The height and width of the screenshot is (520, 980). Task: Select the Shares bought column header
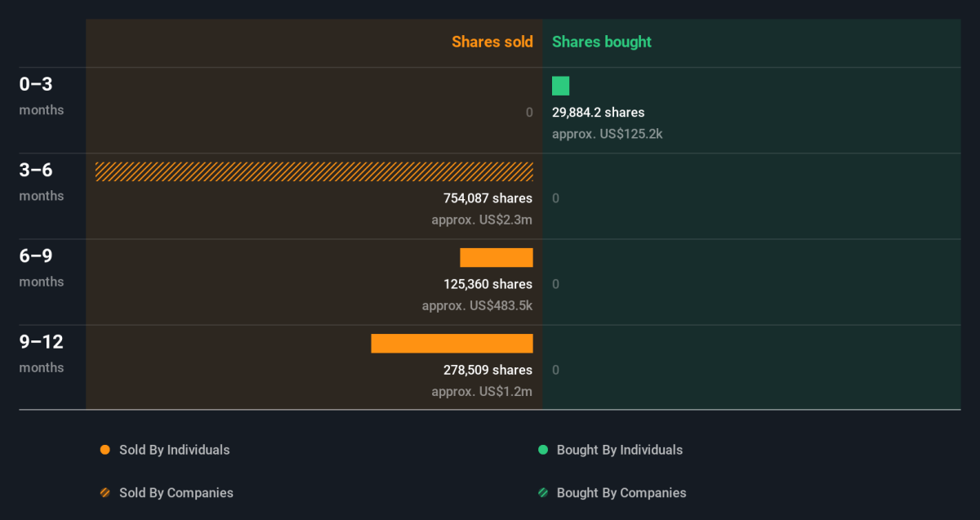(x=601, y=42)
